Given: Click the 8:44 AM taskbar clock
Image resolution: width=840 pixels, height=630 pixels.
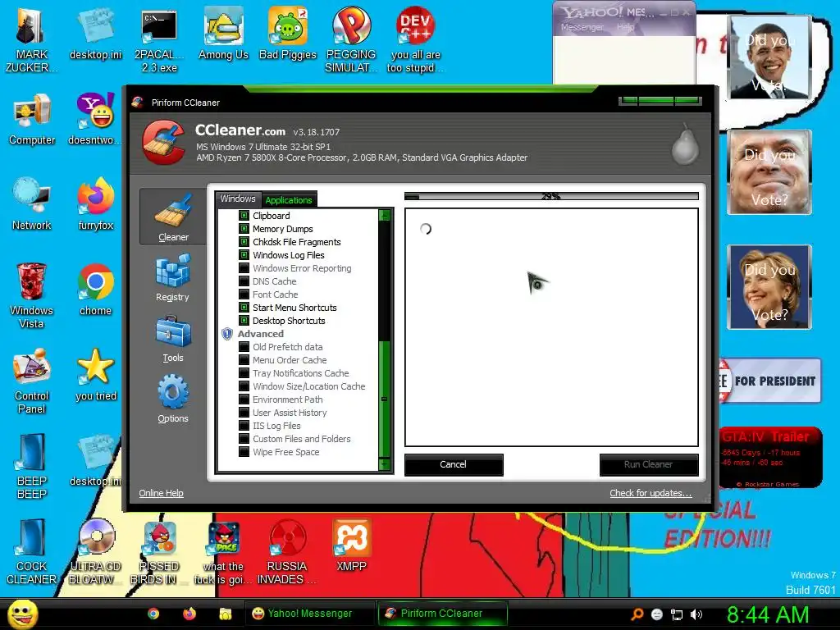Looking at the screenshot, I should [768, 614].
